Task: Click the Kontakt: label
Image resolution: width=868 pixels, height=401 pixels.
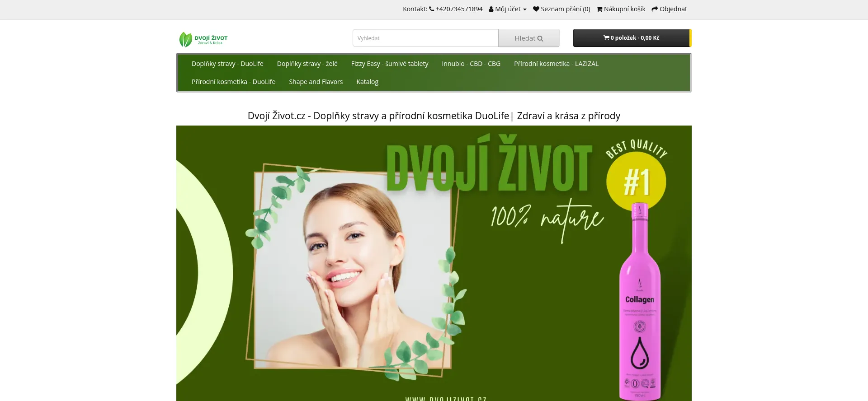Action: click(x=415, y=9)
